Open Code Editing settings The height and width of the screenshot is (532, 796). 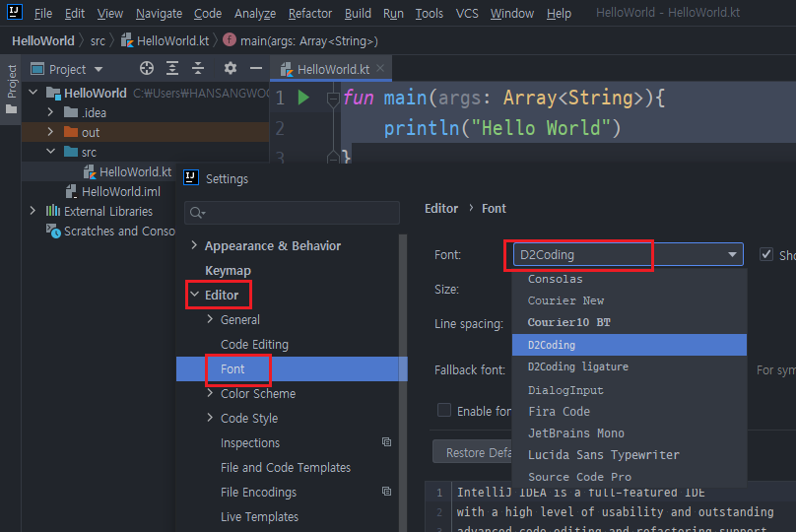[x=254, y=344]
